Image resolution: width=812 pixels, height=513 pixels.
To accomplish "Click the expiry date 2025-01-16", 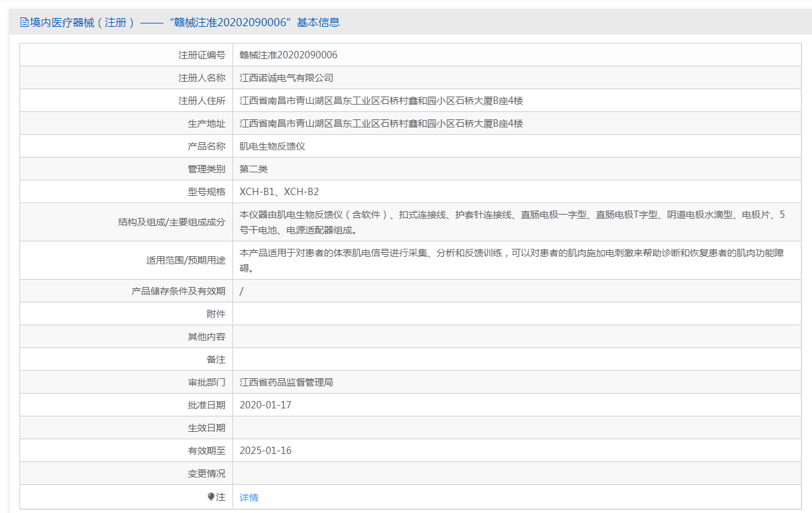I will [265, 451].
